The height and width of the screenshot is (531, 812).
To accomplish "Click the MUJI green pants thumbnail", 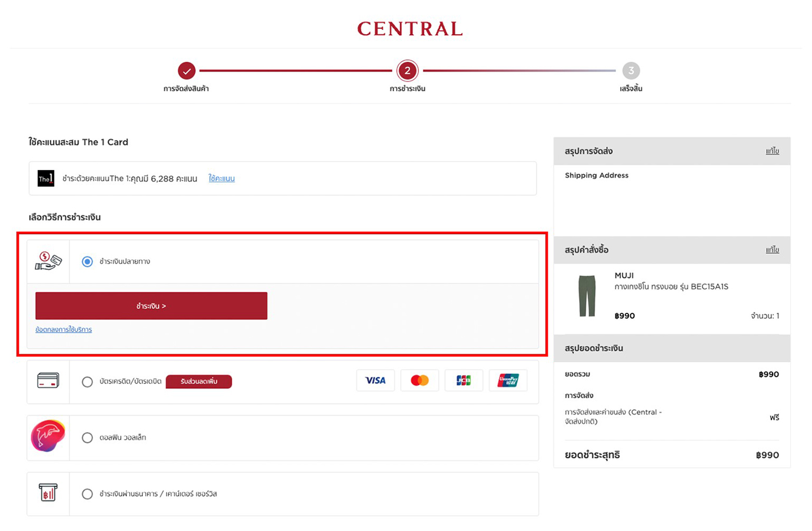I will point(587,296).
